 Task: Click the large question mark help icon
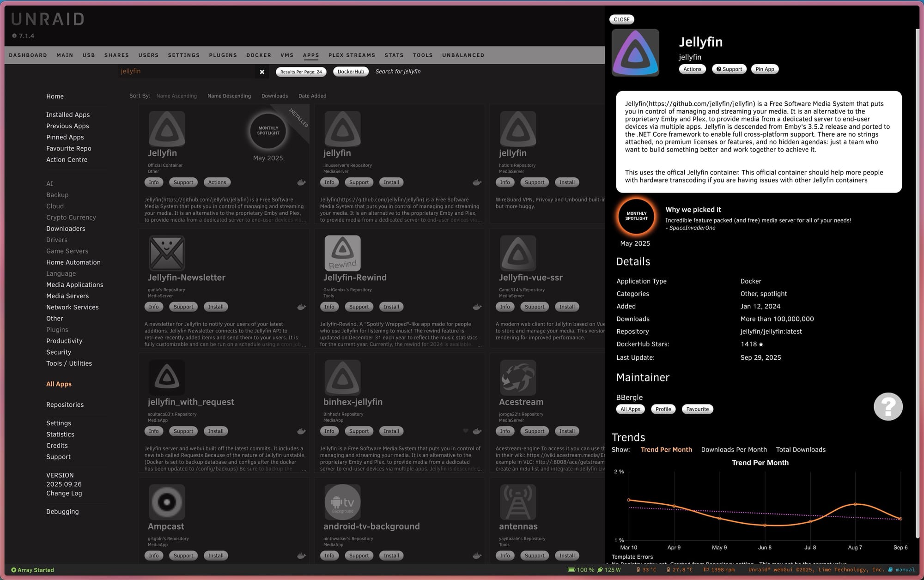888,407
